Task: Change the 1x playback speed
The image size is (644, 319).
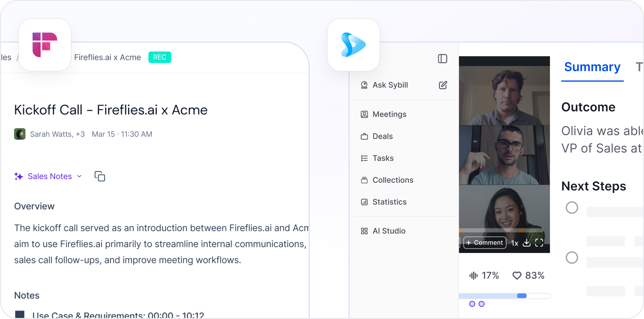Action: tap(515, 243)
